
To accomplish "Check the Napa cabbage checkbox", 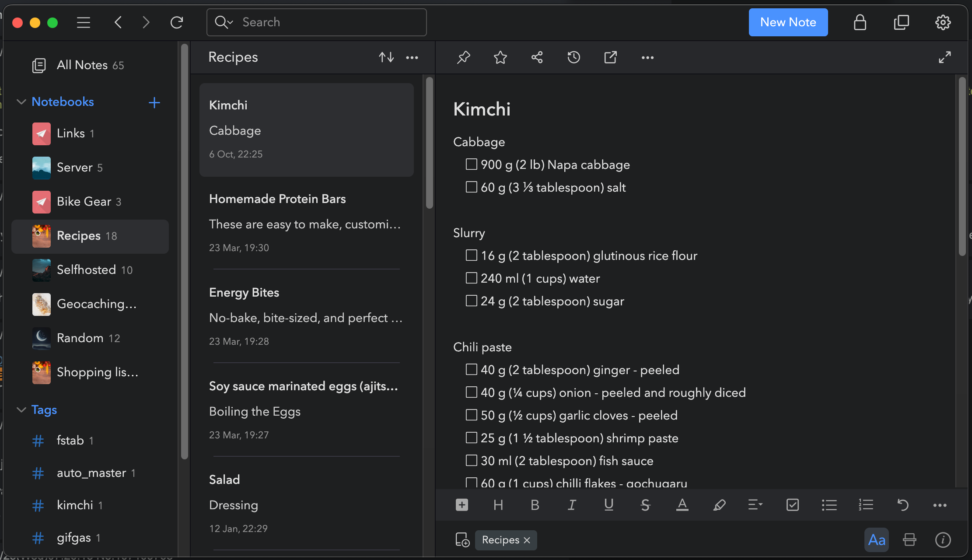I will pos(471,164).
